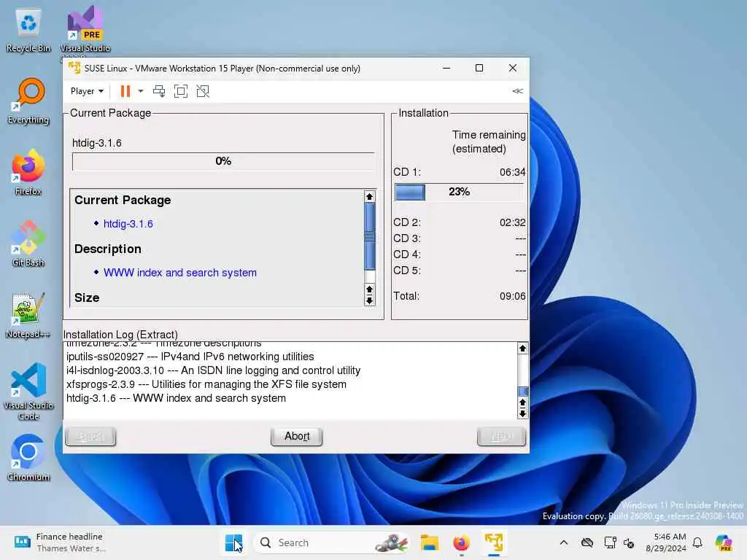Click the xfsprogs-2.3.9 log line

point(206,384)
